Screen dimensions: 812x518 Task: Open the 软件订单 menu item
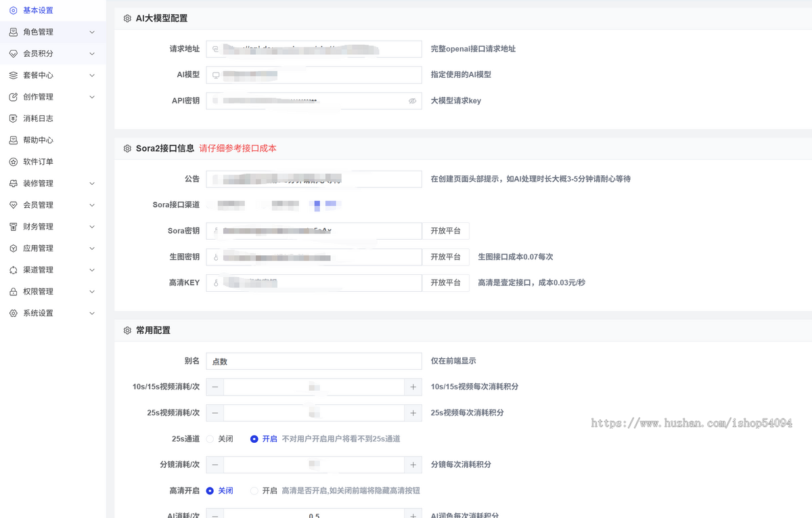(x=53, y=162)
